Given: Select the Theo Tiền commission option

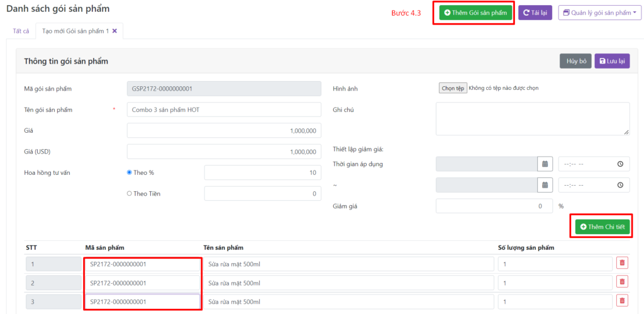Looking at the screenshot, I should [x=130, y=194].
